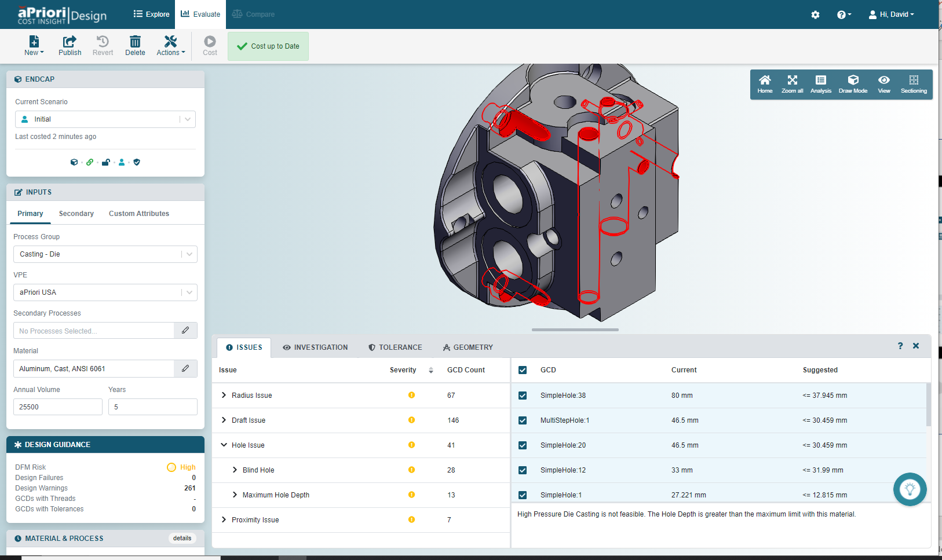This screenshot has width=942, height=560.
Task: Toggle the MultiStepHole:1 checkbox
Action: point(523,420)
